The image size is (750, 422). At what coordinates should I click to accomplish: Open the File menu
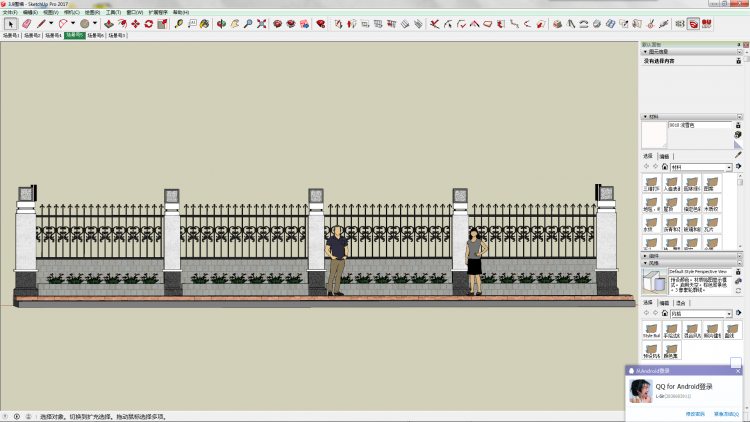(x=10, y=12)
